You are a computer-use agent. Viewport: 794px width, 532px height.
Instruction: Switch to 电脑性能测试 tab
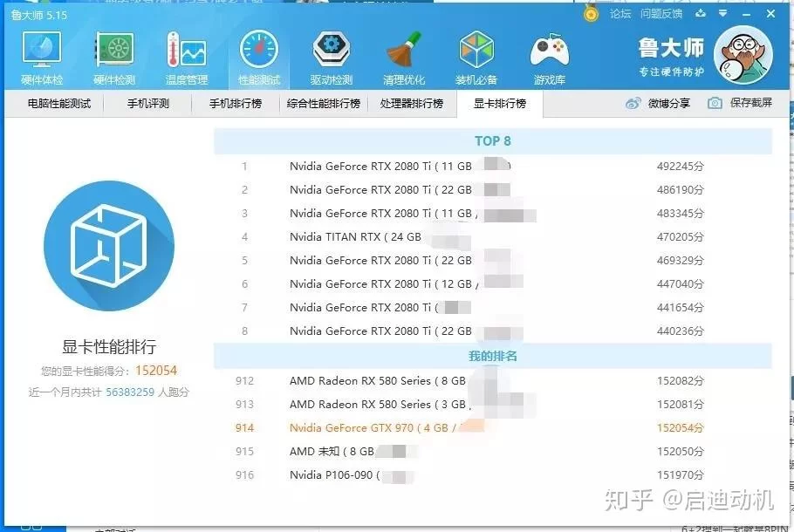[58, 104]
